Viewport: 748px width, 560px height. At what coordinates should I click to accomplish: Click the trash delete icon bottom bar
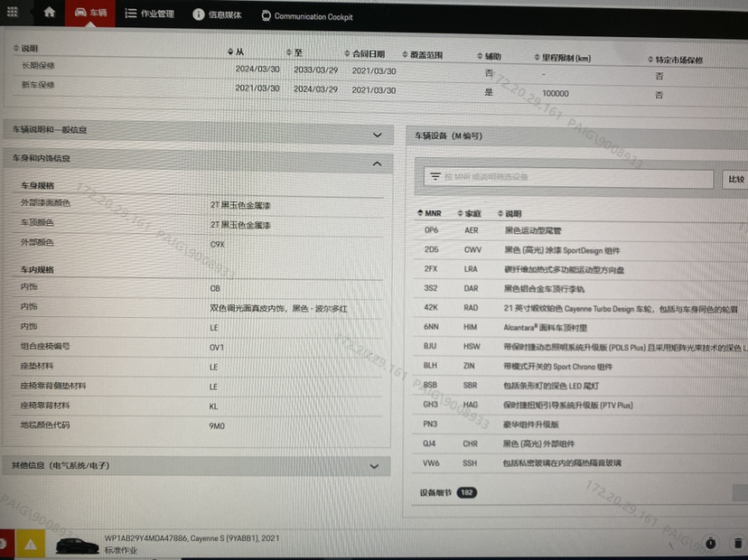point(738,543)
